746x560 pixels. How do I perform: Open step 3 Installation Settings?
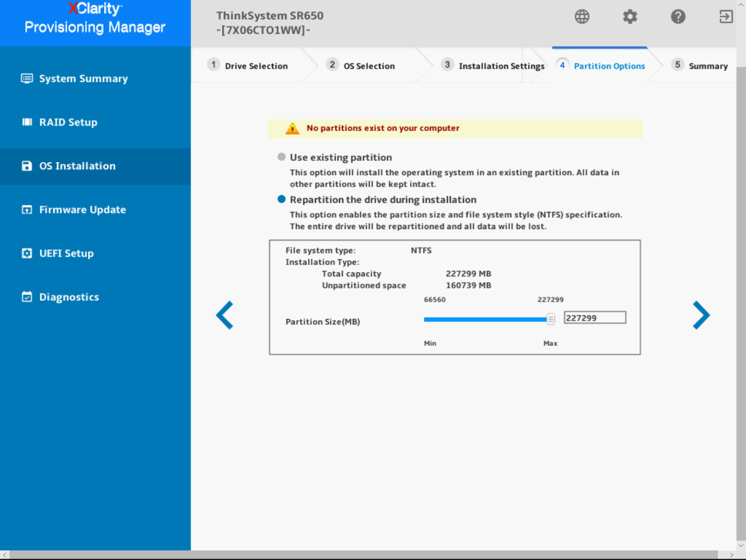click(493, 65)
